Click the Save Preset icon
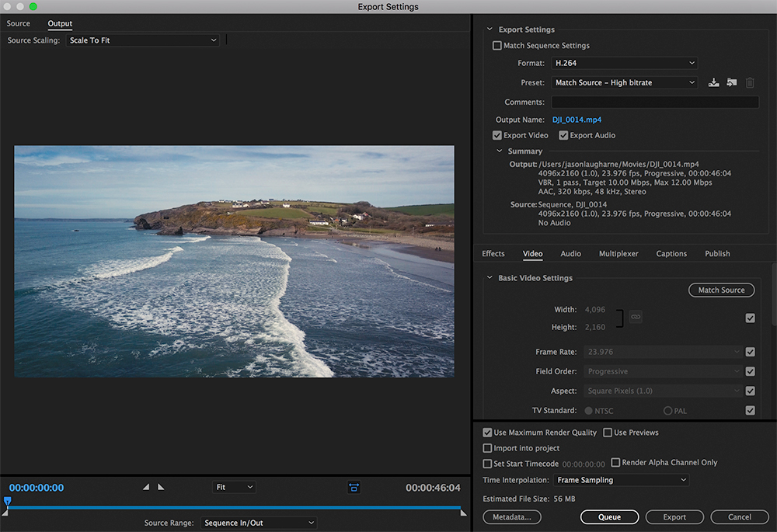 tap(714, 83)
